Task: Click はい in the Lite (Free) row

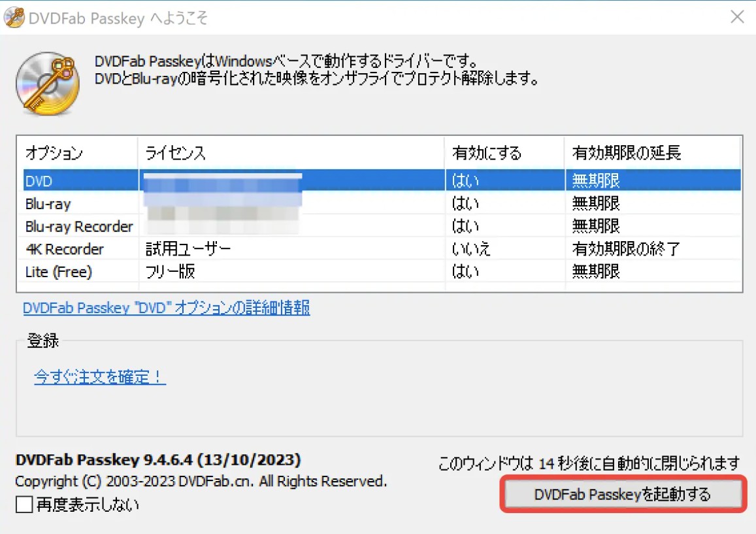Action: 465,272
